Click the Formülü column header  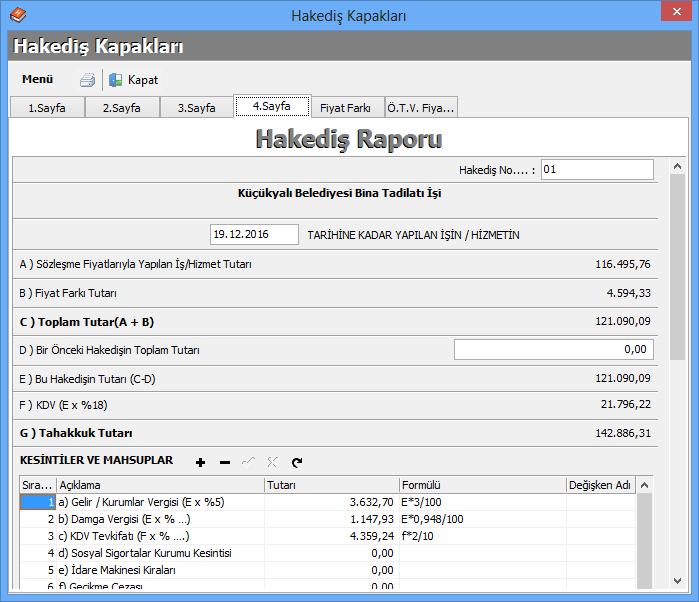pyautogui.click(x=482, y=485)
